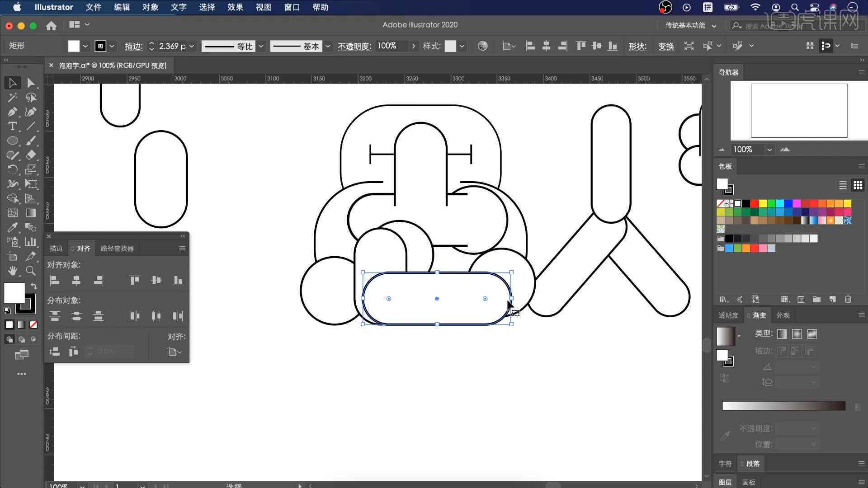Select the Scale tool

(x=31, y=169)
